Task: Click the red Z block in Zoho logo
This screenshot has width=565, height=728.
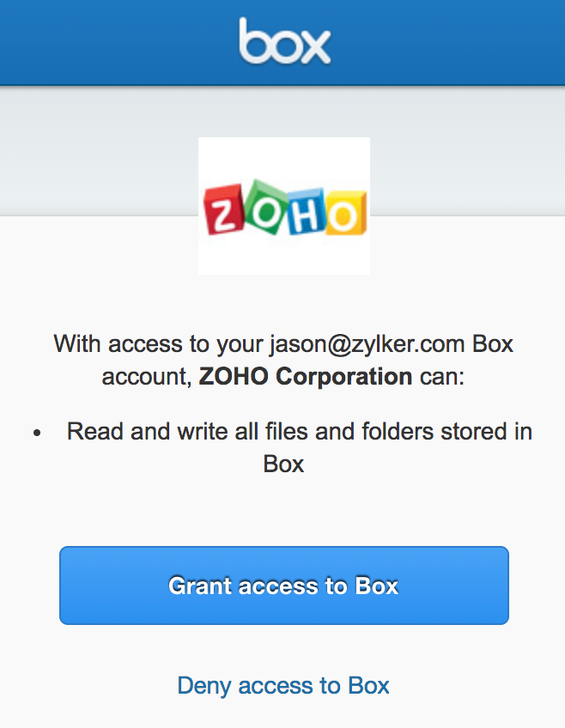Action: [224, 212]
